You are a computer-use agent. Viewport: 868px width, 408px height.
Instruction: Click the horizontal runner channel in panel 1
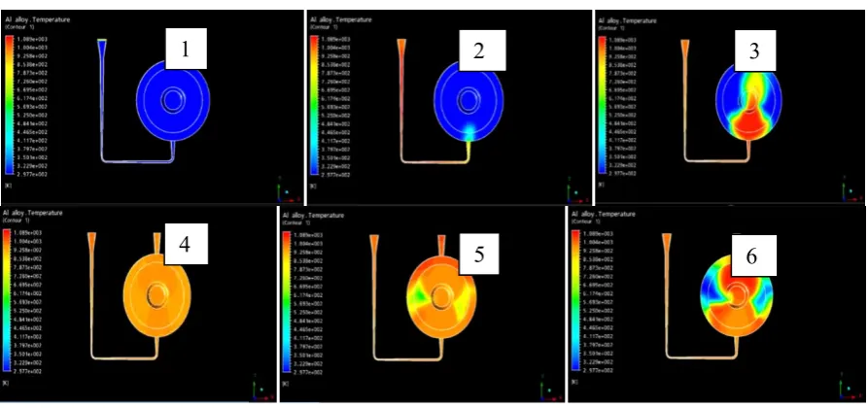[x=137, y=161]
